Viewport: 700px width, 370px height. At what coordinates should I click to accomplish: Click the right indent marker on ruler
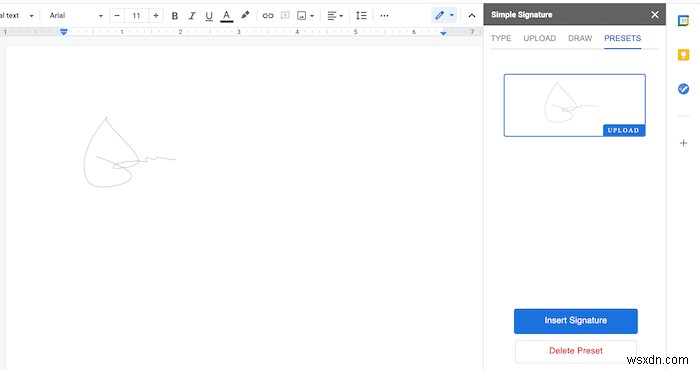pos(443,33)
